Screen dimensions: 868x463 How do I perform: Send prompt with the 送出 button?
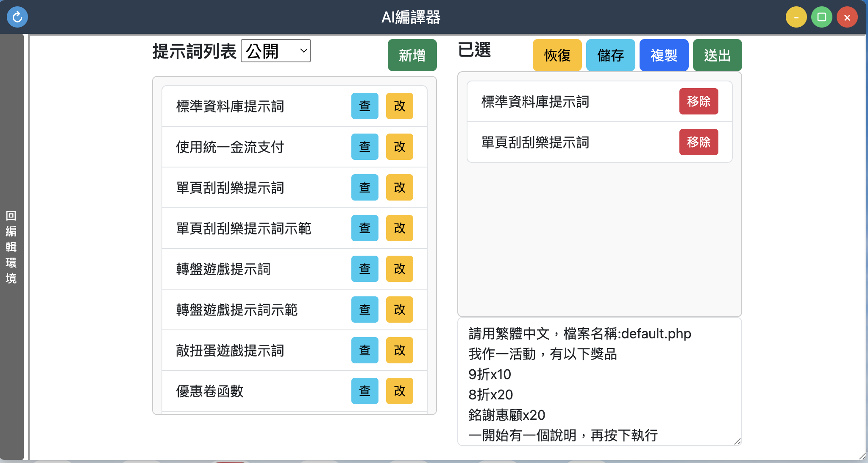[717, 55]
